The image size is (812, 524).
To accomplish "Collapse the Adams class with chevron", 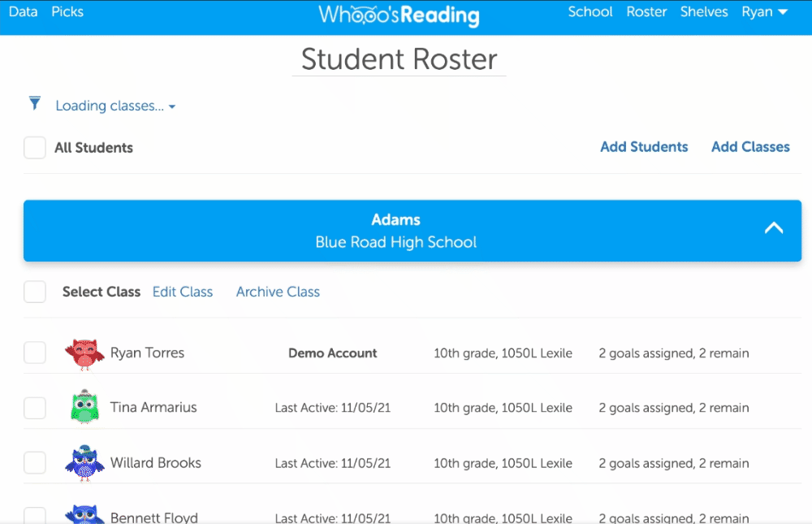I will (x=774, y=228).
